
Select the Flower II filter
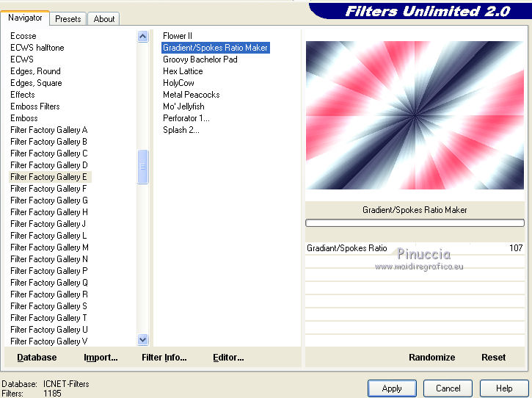[178, 36]
